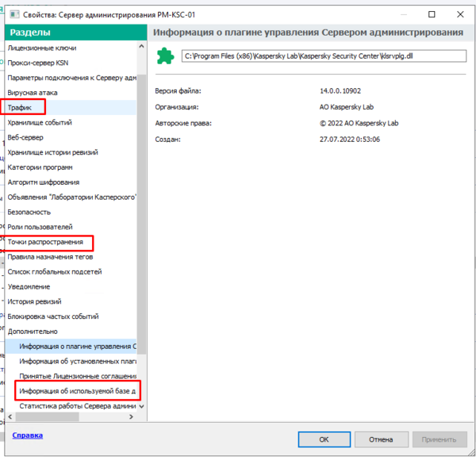Click the creation date 27.07.2022 0:53:06
This screenshot has height=460, width=476.
350,140
